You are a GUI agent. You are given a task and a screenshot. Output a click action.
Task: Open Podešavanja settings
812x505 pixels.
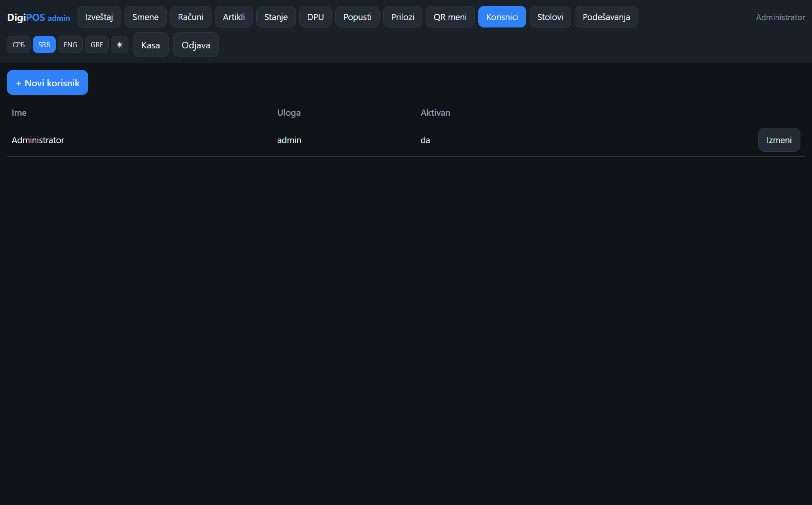click(x=606, y=17)
